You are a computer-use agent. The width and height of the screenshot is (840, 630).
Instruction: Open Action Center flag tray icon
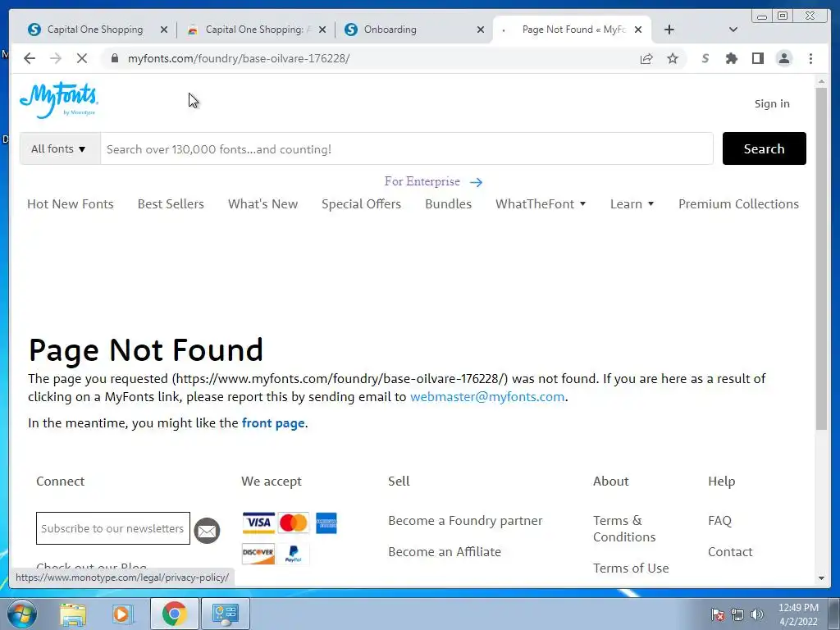pyautogui.click(x=718, y=614)
